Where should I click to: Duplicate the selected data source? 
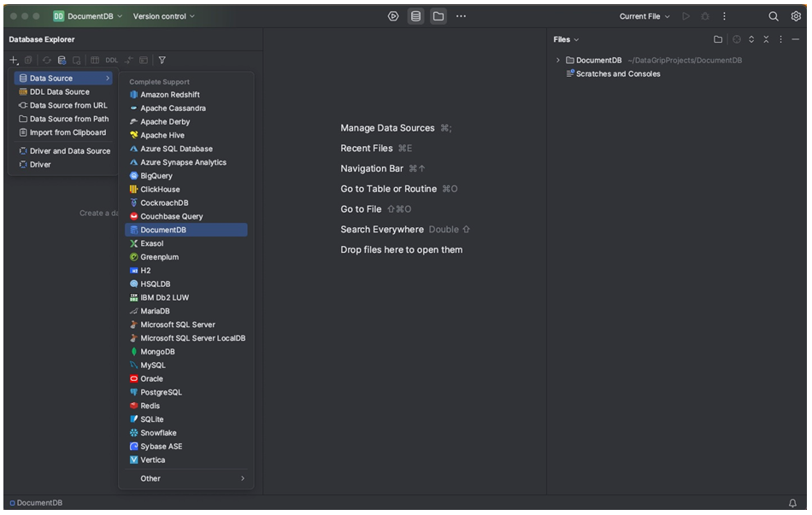tap(28, 60)
